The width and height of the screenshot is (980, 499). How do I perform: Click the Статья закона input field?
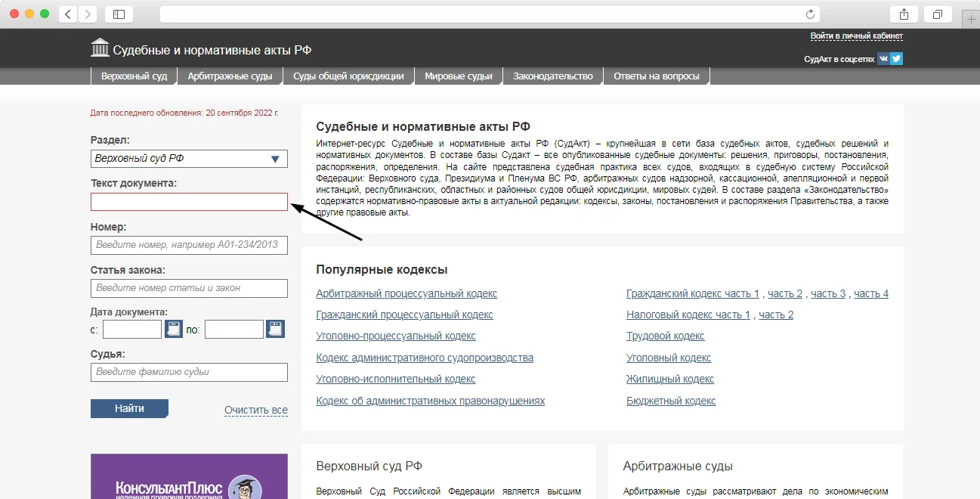pyautogui.click(x=189, y=288)
